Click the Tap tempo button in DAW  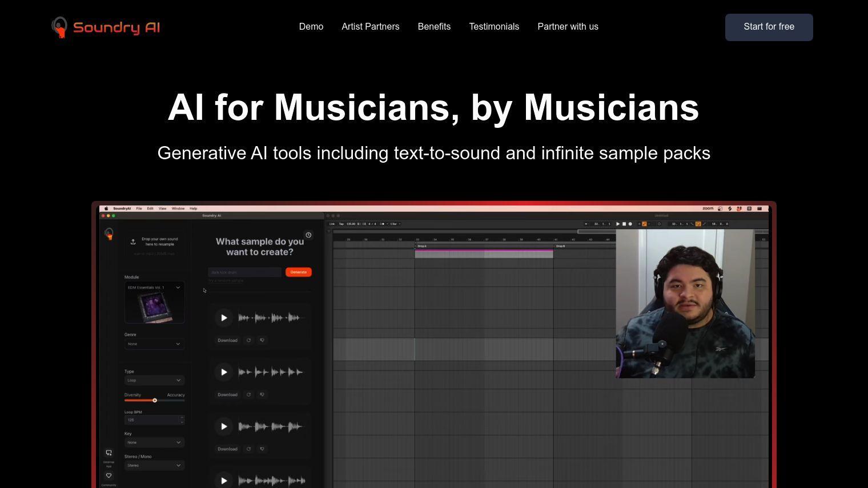click(341, 224)
